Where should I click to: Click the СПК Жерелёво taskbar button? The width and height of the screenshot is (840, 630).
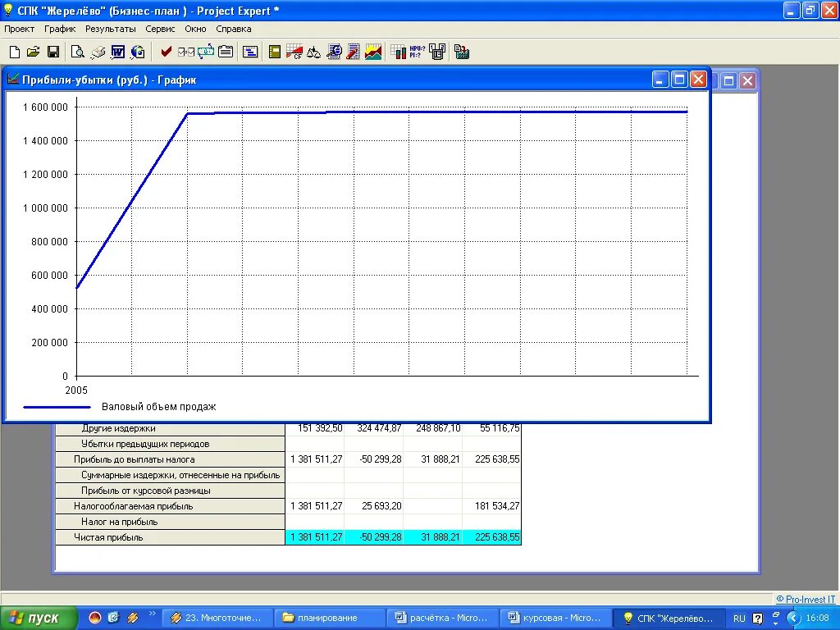point(669,618)
